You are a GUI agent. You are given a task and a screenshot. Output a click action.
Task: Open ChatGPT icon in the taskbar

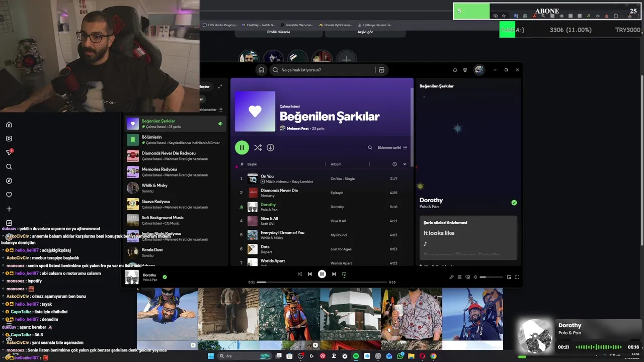[378, 356]
